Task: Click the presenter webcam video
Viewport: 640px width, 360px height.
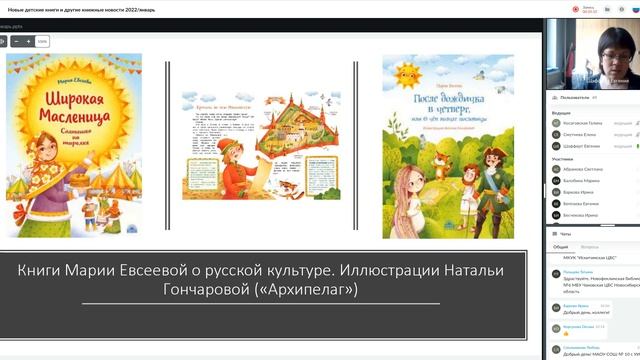Action: (x=593, y=54)
